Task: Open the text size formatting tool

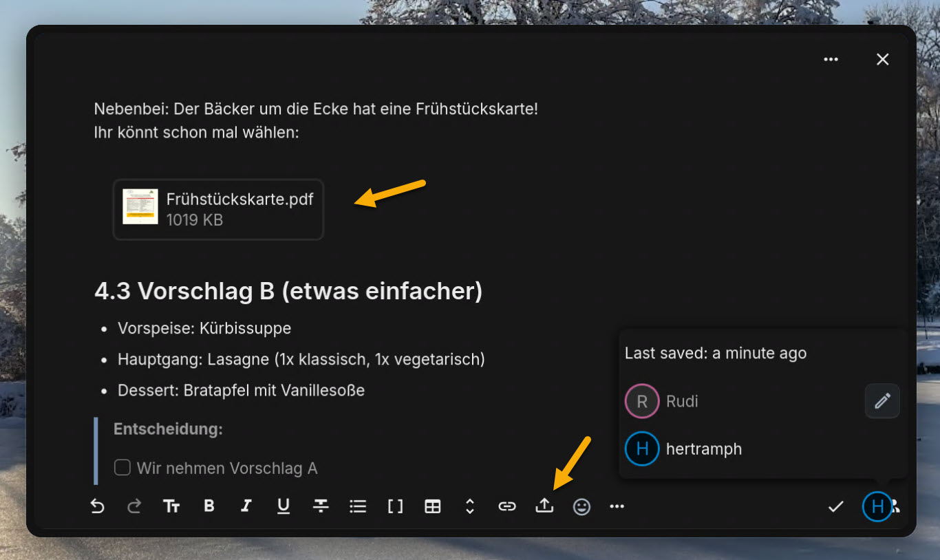Action: (x=171, y=507)
